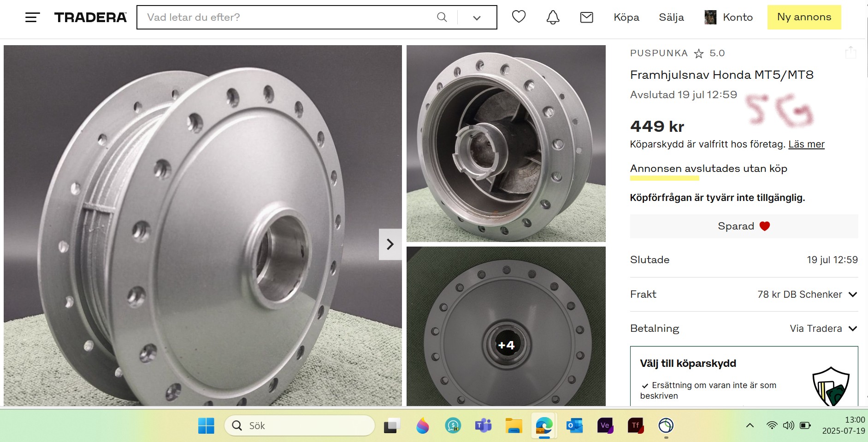Image resolution: width=868 pixels, height=442 pixels.
Task: Click the search magnifier icon
Action: [x=442, y=17]
